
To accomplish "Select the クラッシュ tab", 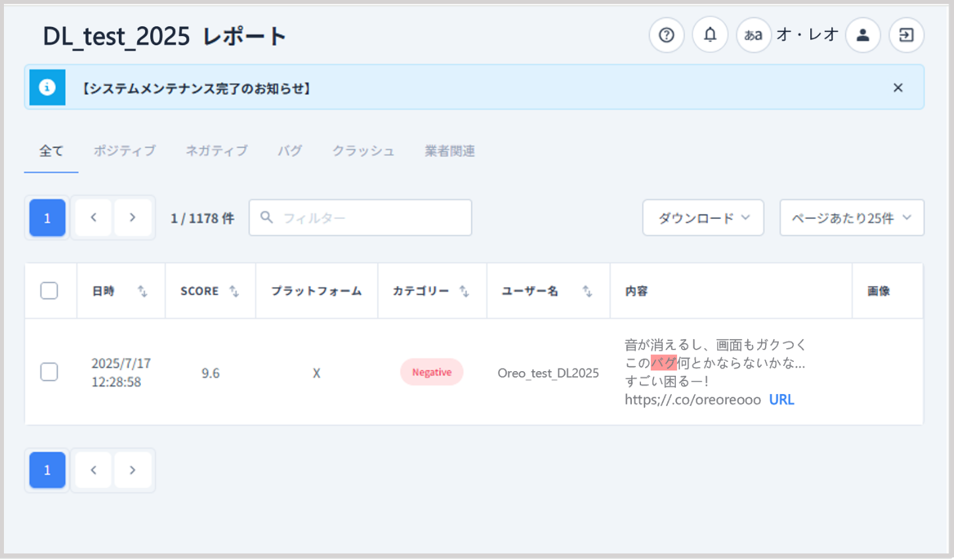I will [x=363, y=151].
